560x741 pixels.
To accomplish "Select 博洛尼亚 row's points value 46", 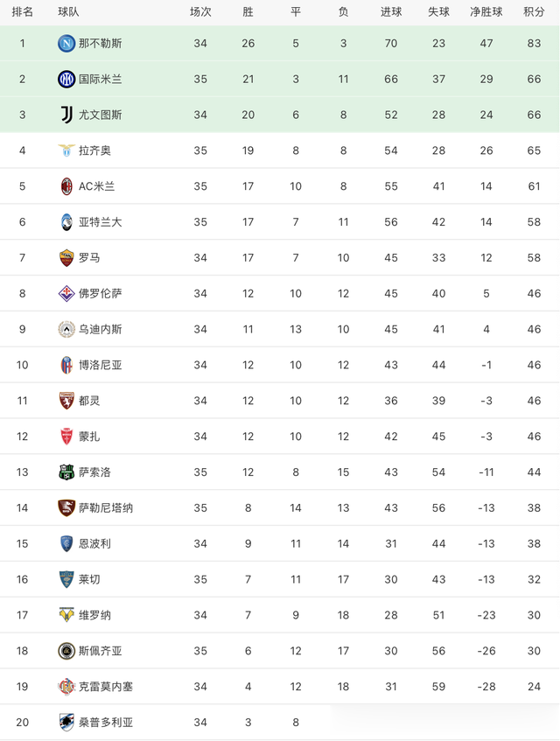I will pyautogui.click(x=534, y=365).
